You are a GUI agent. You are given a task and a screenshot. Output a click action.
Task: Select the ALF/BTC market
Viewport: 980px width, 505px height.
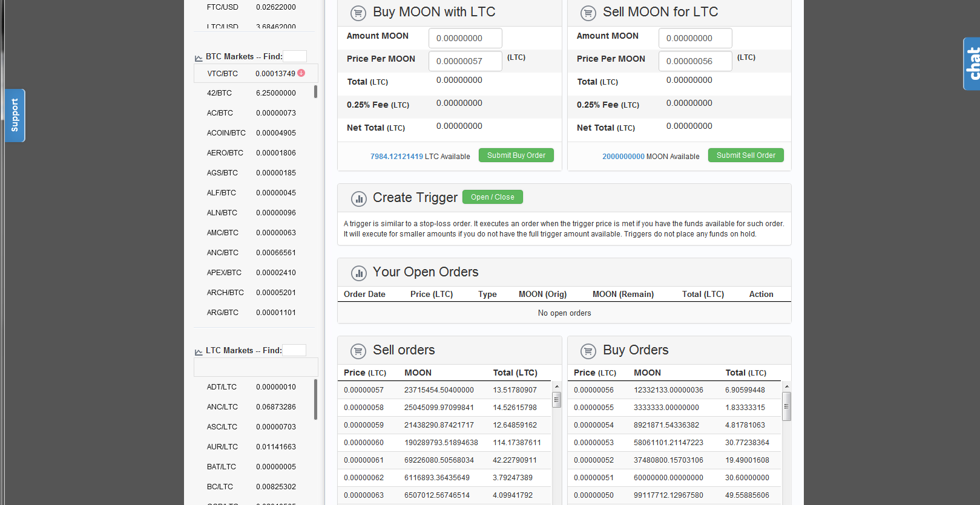254,193
